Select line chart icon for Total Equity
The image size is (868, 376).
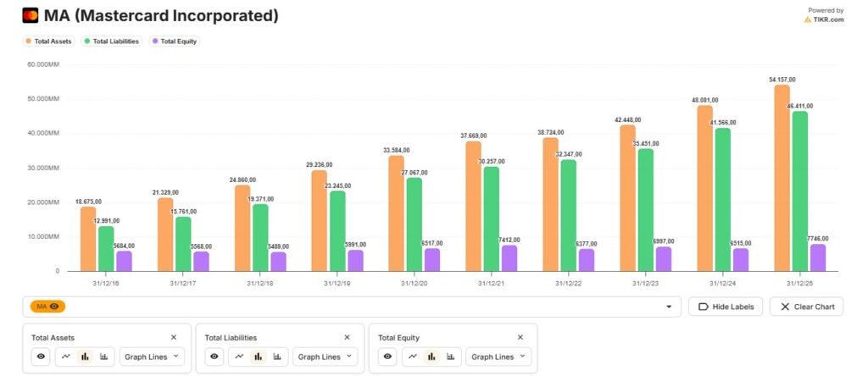point(413,357)
